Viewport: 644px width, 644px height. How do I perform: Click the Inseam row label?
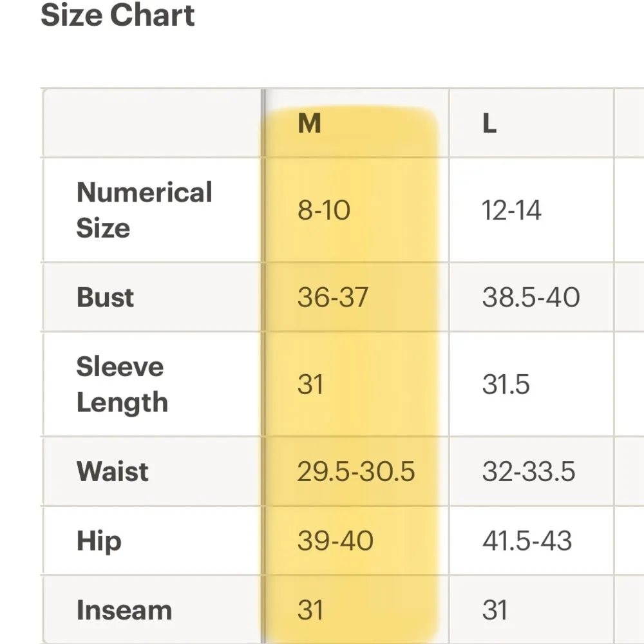(x=124, y=611)
